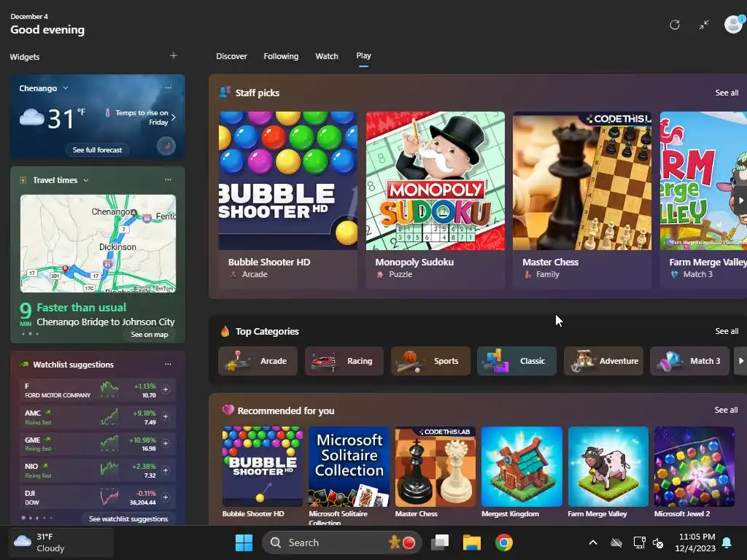The width and height of the screenshot is (747, 560).
Task: See all Recommended for you
Action: [726, 410]
